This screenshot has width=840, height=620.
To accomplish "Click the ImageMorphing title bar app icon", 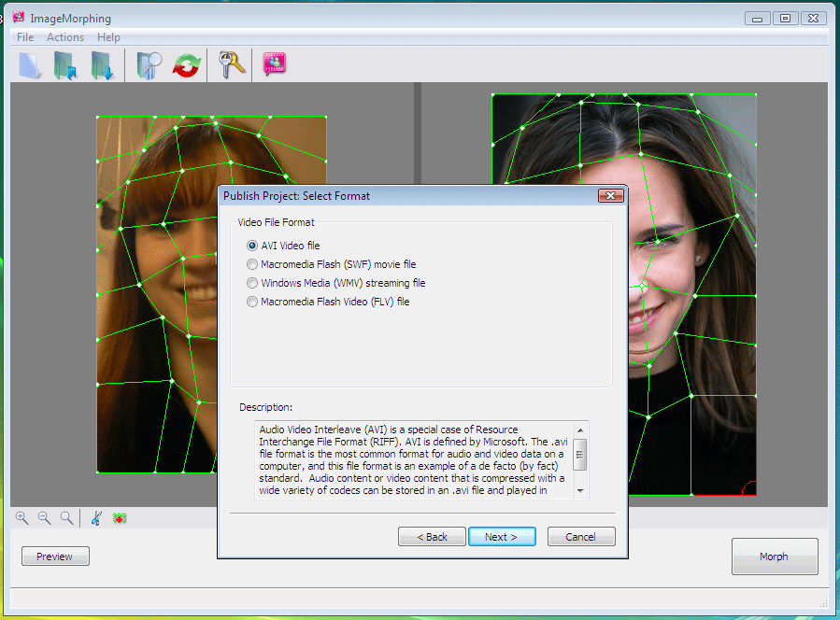I will tap(18, 18).
